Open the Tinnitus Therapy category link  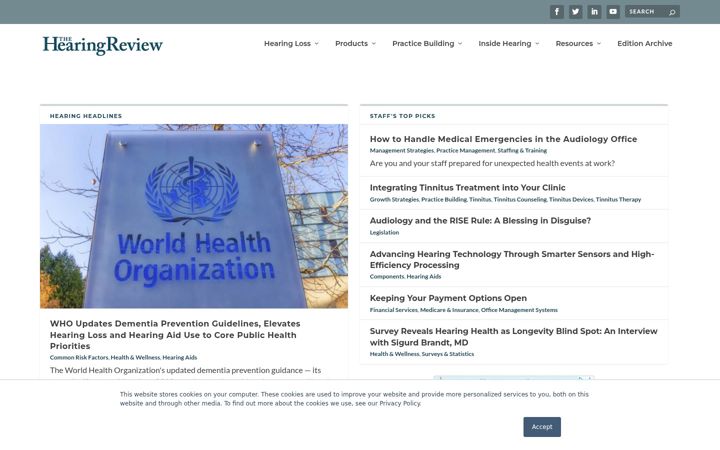[x=619, y=199]
